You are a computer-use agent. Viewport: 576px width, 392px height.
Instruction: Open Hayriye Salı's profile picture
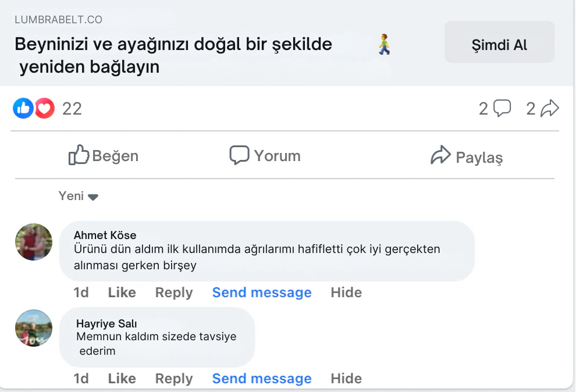coord(34,328)
